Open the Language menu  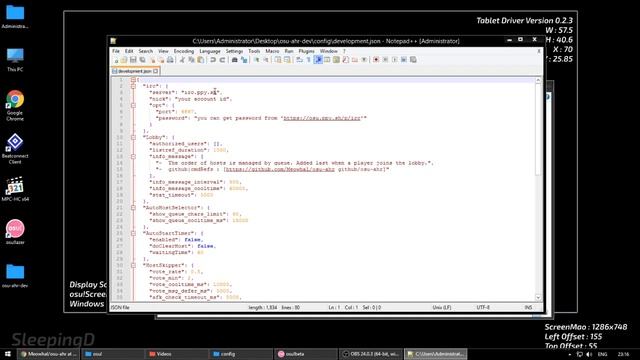210,51
